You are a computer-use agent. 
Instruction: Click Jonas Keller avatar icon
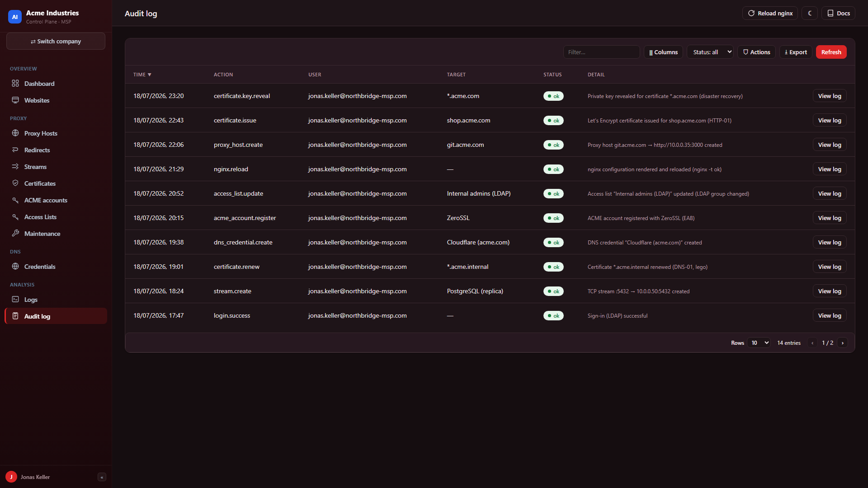[11, 477]
